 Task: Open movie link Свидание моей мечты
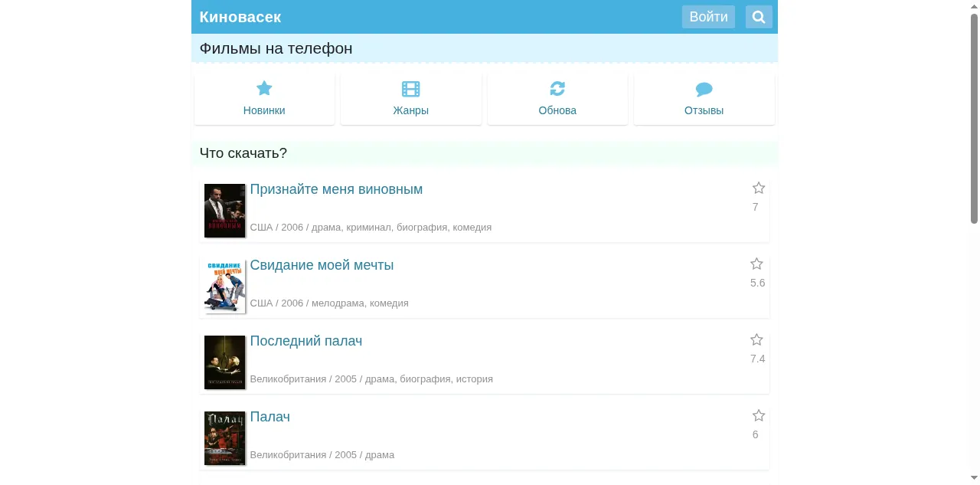(x=322, y=265)
